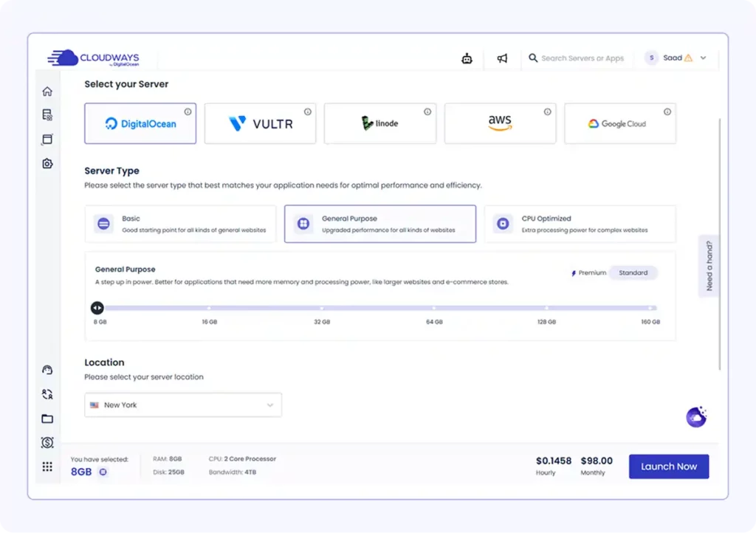Click the Servers icon in the sidebar

click(47, 114)
